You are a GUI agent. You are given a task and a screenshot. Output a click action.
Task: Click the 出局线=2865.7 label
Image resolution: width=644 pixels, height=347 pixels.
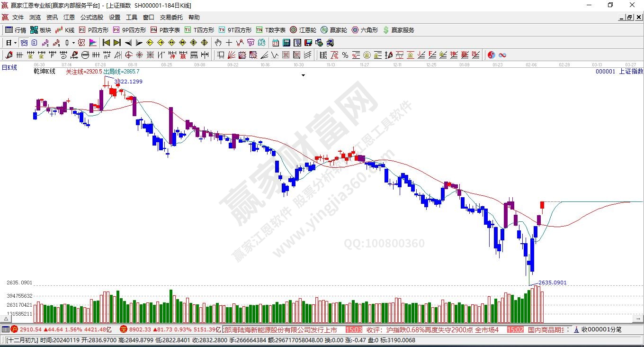[121, 72]
